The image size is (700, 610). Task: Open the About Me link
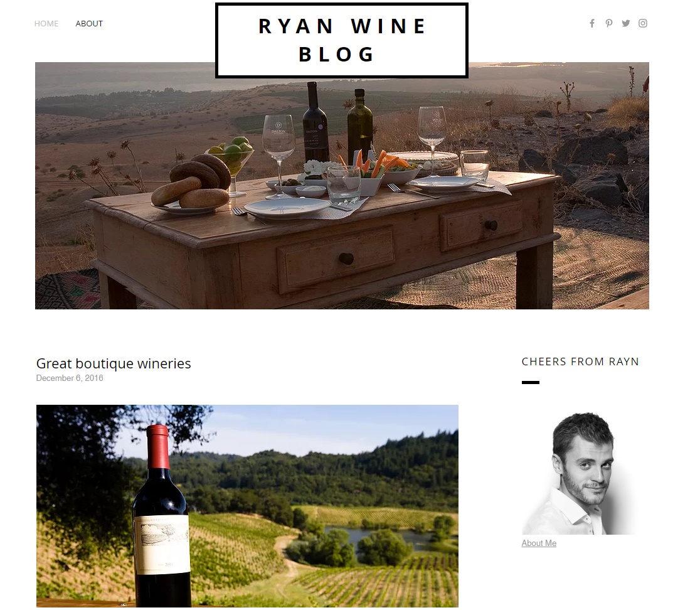click(x=539, y=543)
